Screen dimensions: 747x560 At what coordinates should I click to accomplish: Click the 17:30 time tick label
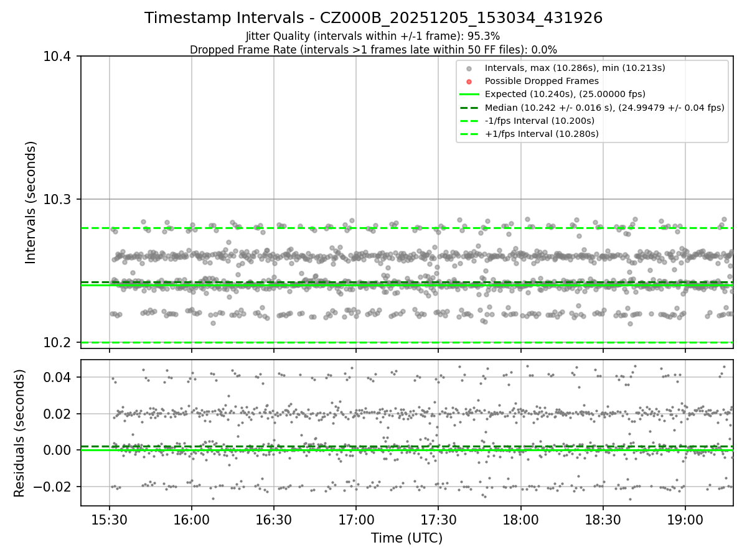pos(438,519)
